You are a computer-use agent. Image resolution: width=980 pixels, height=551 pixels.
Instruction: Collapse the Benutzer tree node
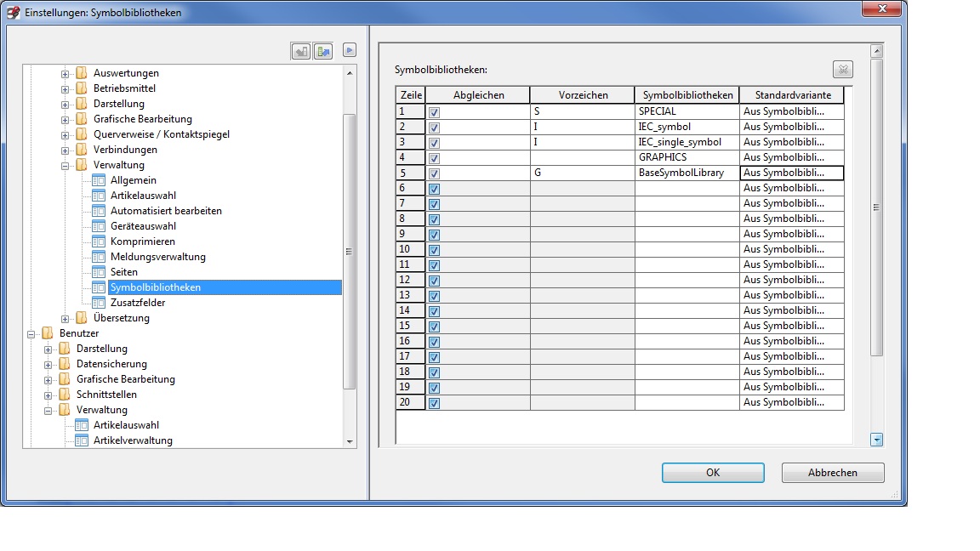coord(31,334)
